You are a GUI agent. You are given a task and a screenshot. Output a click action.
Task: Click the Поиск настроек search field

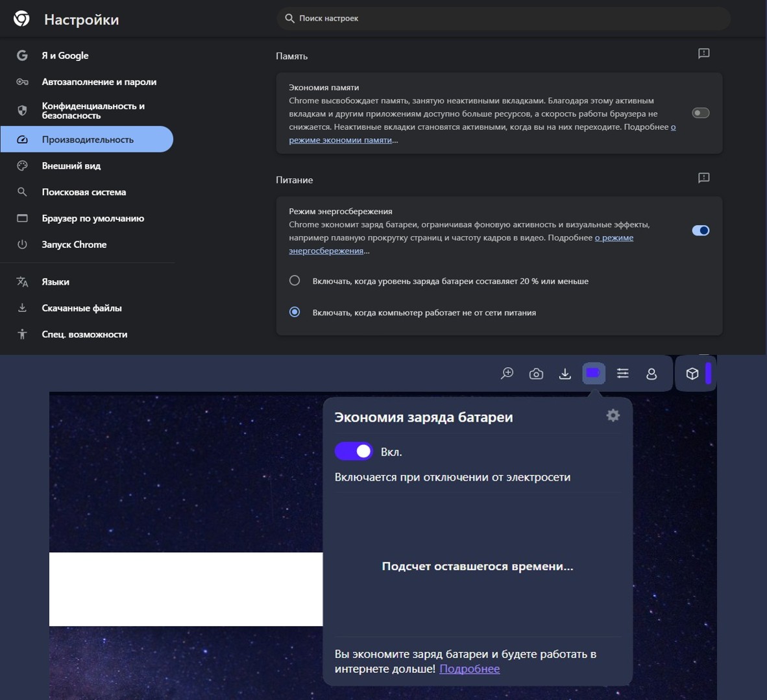503,18
